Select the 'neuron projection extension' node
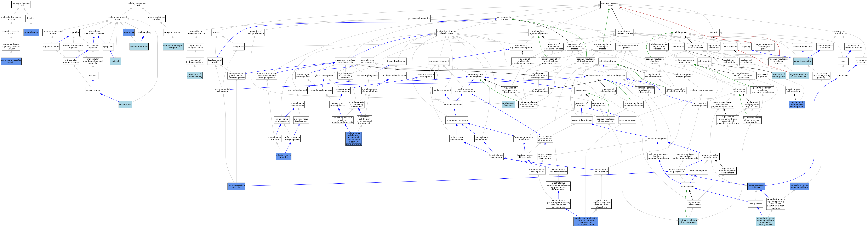Viewport: 868px width, 227px height. pyautogui.click(x=236, y=186)
